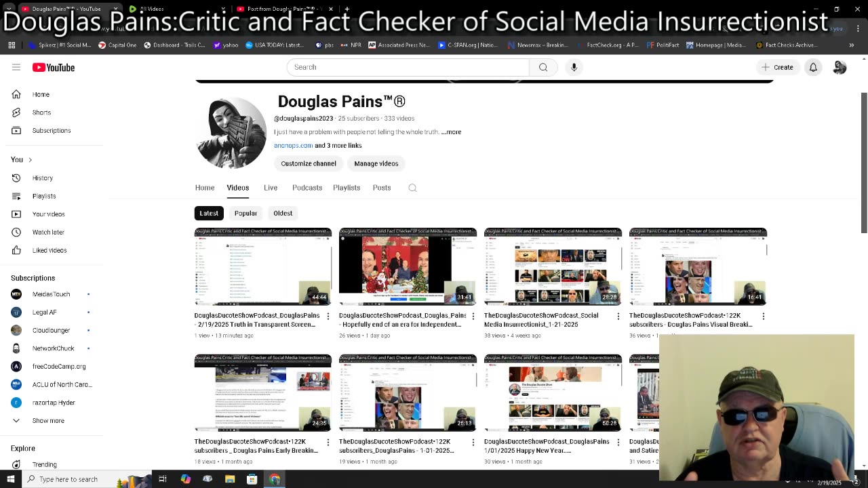This screenshot has width=868, height=488.
Task: Open options menu for 1/01/2025 Happy New Year video
Action: pos(618,442)
